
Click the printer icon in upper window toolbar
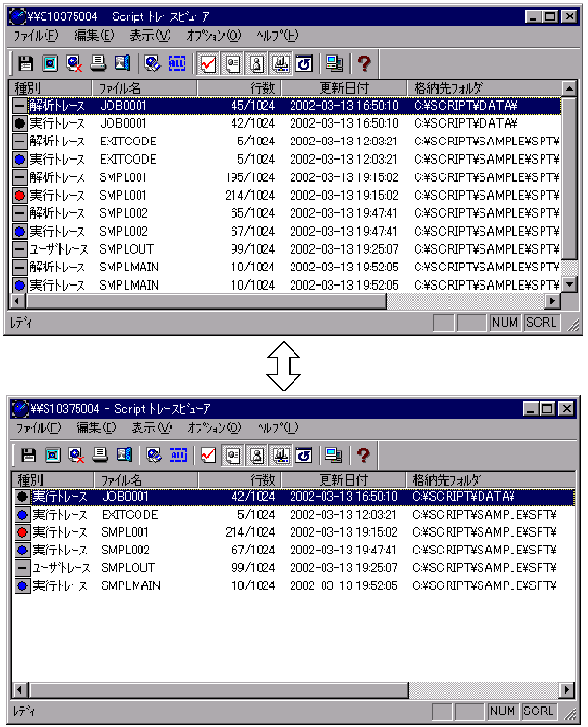coord(98,64)
